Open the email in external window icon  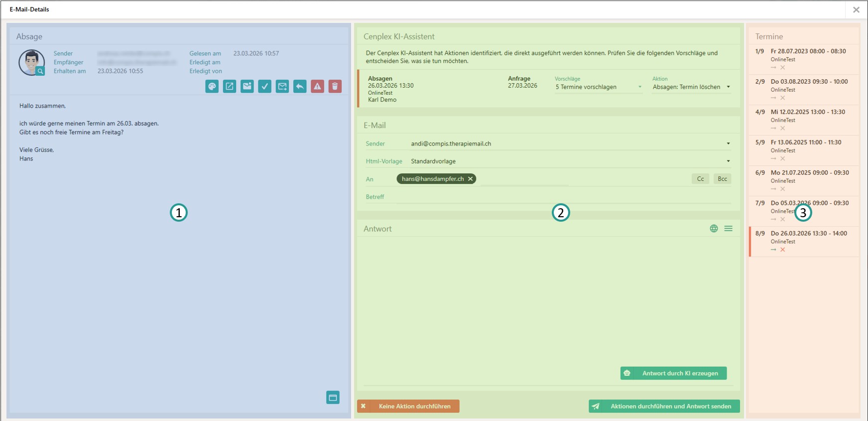230,86
